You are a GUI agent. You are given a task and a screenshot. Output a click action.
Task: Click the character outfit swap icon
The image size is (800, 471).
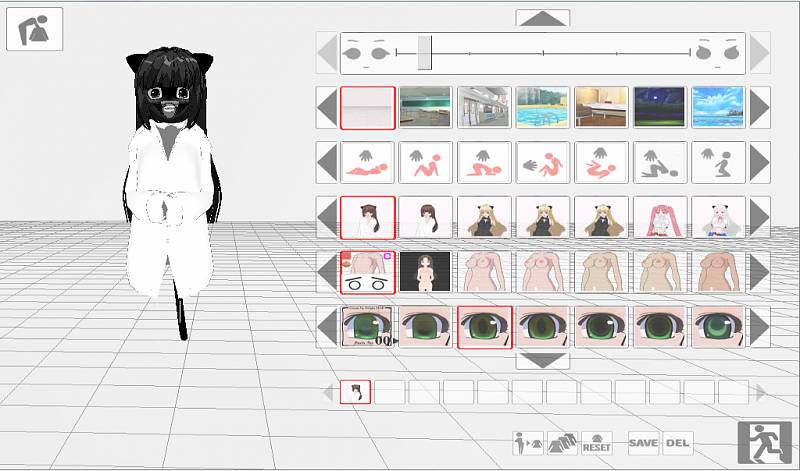click(527, 443)
